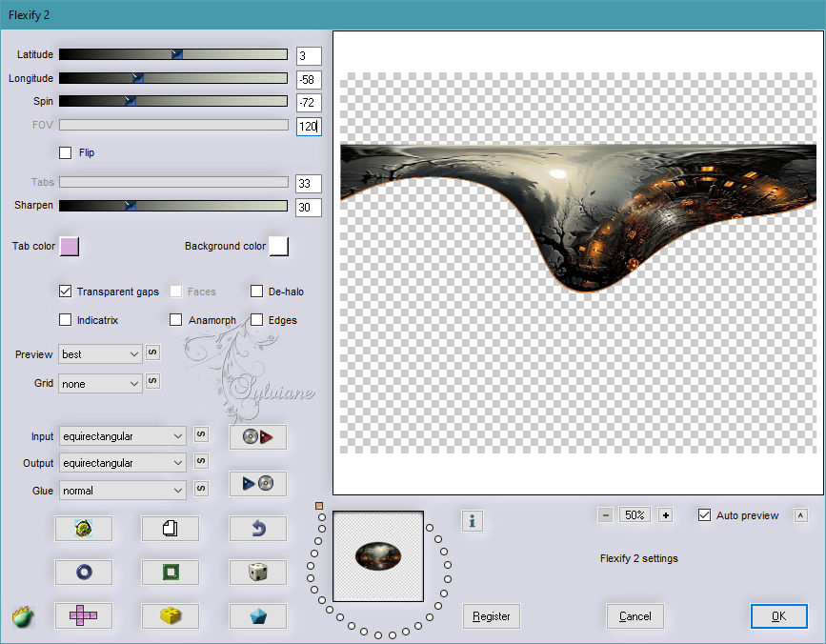The height and width of the screenshot is (644, 826).
Task: Click the S button next to Grid
Action: click(x=152, y=381)
